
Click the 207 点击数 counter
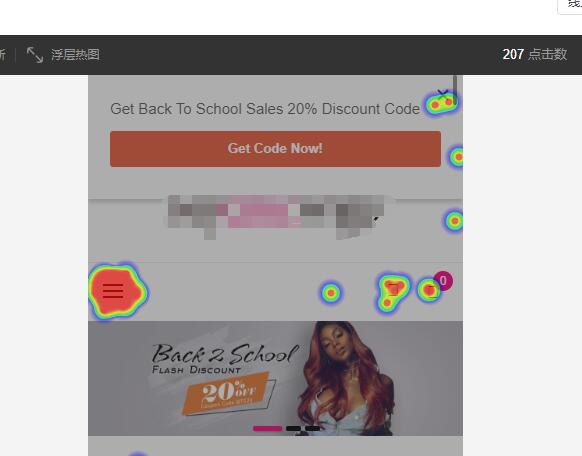click(x=534, y=54)
